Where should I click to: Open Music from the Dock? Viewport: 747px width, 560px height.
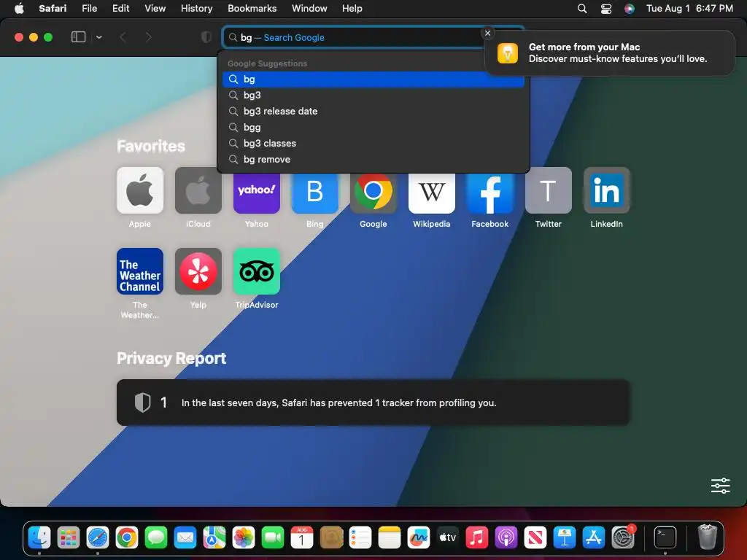pyautogui.click(x=477, y=537)
